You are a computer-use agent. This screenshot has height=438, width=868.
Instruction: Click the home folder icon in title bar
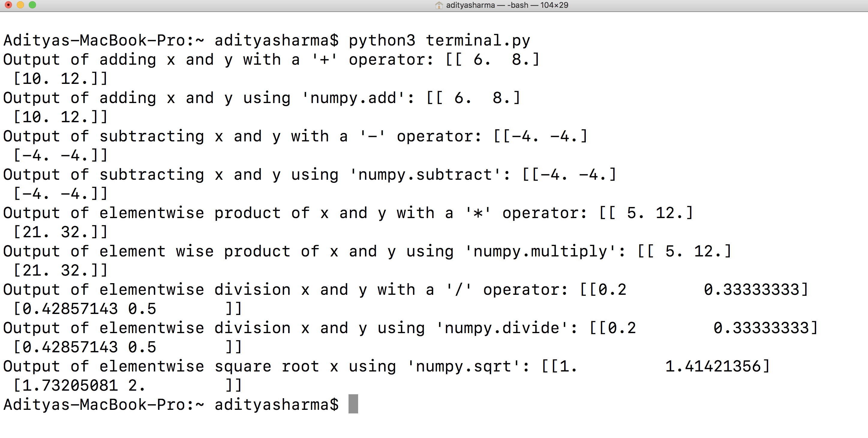coord(439,5)
